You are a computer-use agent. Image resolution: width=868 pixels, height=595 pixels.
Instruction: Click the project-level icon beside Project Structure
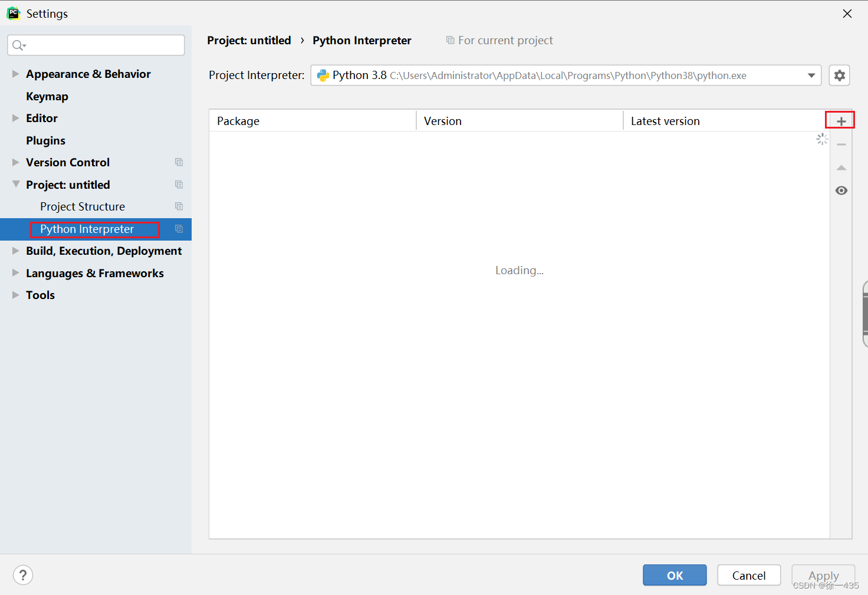179,206
